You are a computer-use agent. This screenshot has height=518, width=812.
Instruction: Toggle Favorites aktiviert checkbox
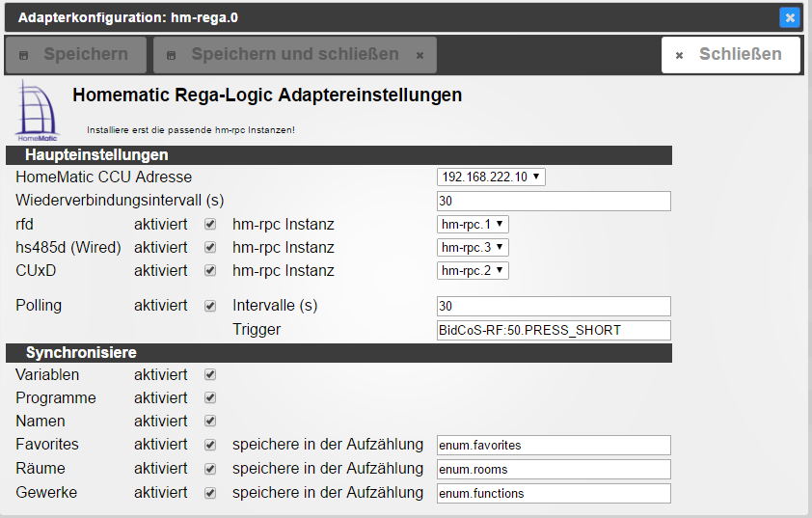click(209, 445)
